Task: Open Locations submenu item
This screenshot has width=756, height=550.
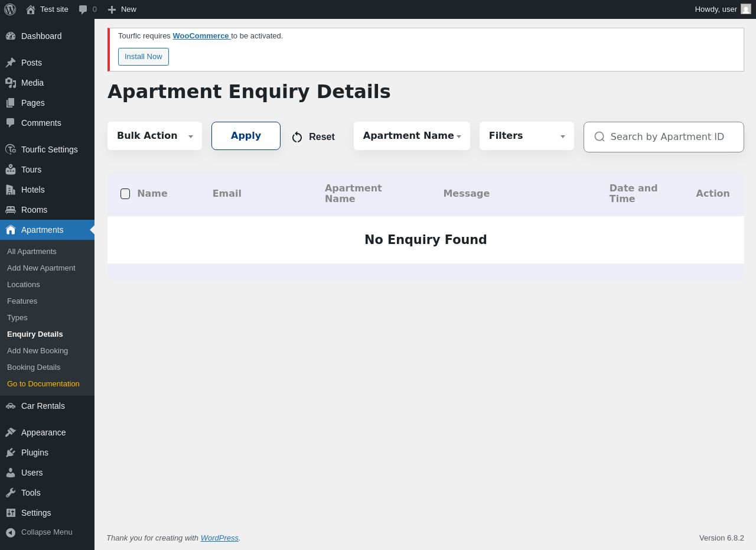Action: [x=24, y=285]
